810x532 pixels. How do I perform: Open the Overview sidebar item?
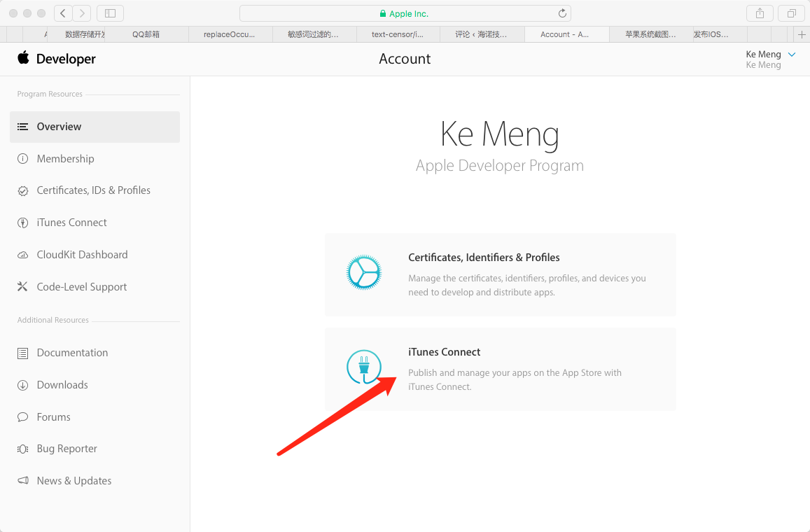(95, 127)
